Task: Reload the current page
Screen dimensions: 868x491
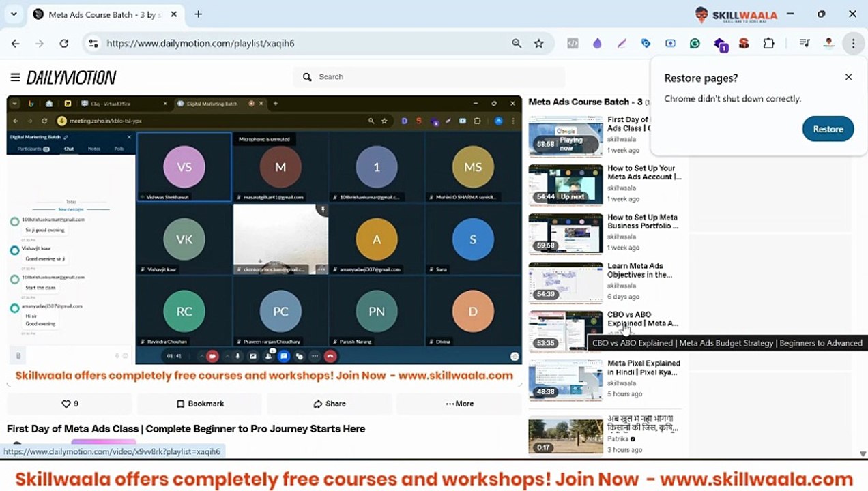Action: (x=64, y=43)
